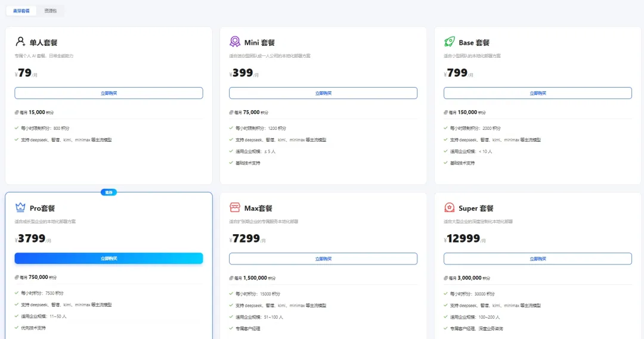Click the 每月 1,500,000 积分 text
Screen dimensions: 644x339
click(255, 278)
